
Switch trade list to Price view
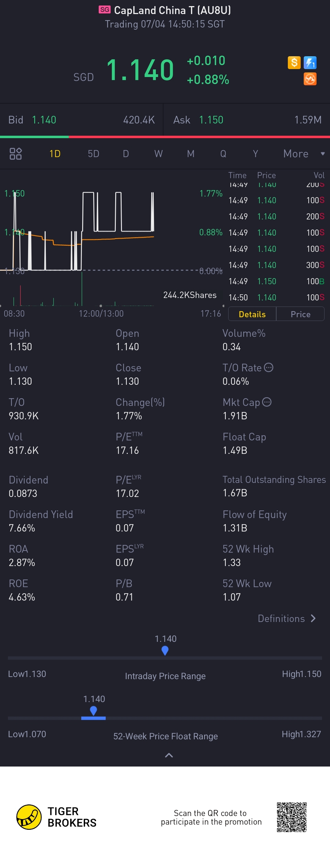[x=300, y=314]
